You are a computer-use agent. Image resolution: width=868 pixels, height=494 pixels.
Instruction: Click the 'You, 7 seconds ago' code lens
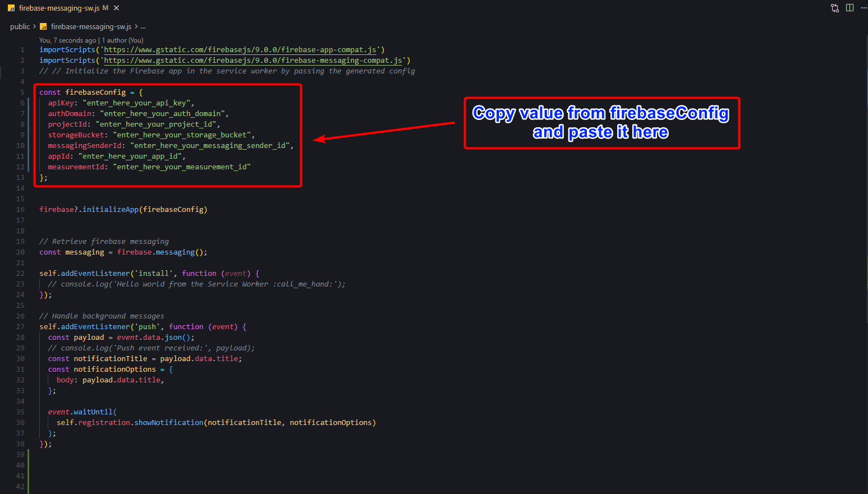[x=67, y=40]
